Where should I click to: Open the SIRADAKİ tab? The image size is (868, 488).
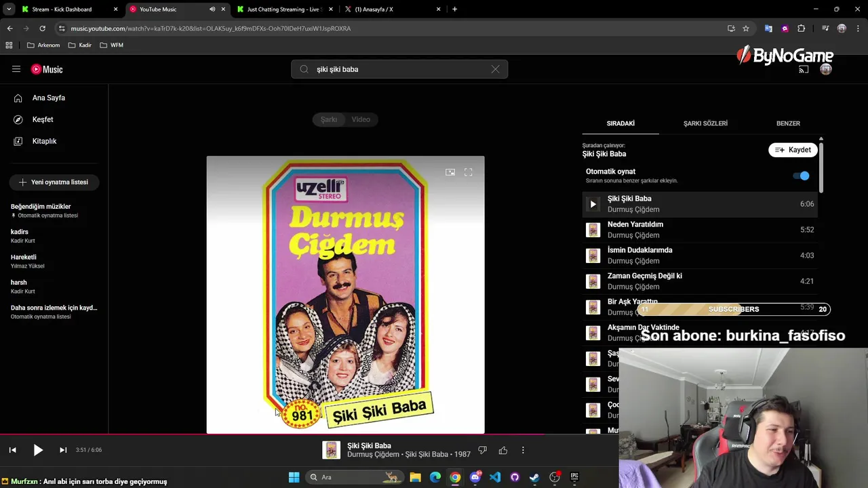point(620,123)
